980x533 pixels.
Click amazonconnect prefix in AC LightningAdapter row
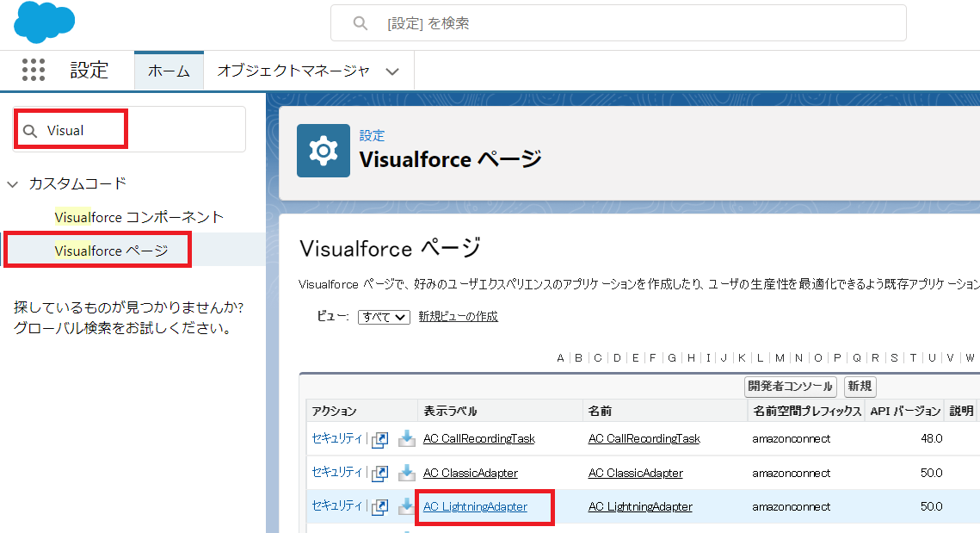pos(792,506)
